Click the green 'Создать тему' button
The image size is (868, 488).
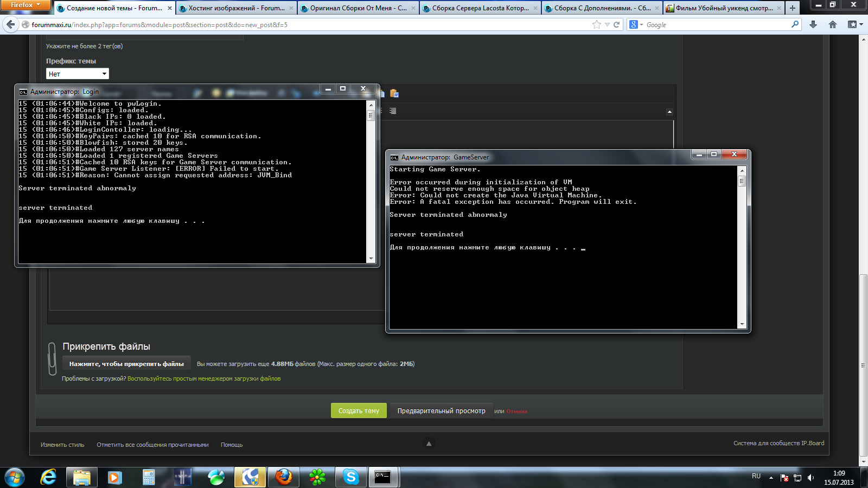(359, 410)
